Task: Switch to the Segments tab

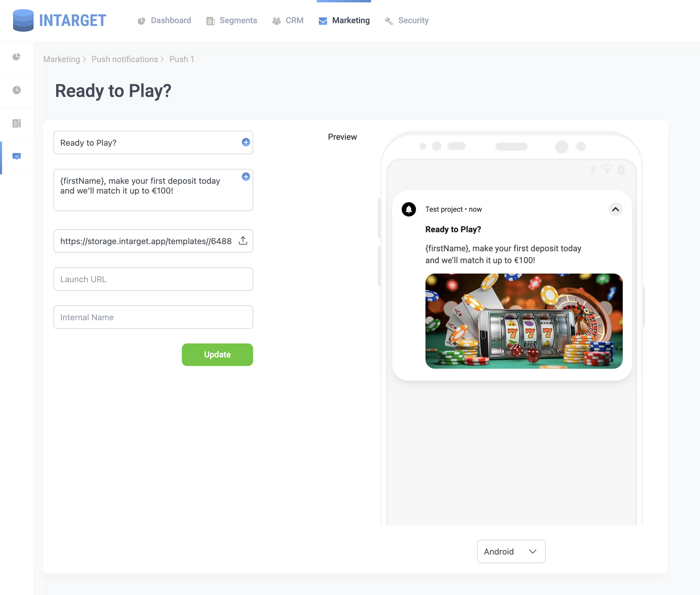Action: click(x=231, y=21)
